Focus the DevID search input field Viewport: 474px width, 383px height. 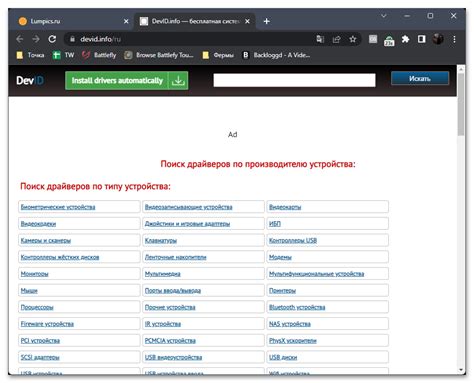(294, 80)
